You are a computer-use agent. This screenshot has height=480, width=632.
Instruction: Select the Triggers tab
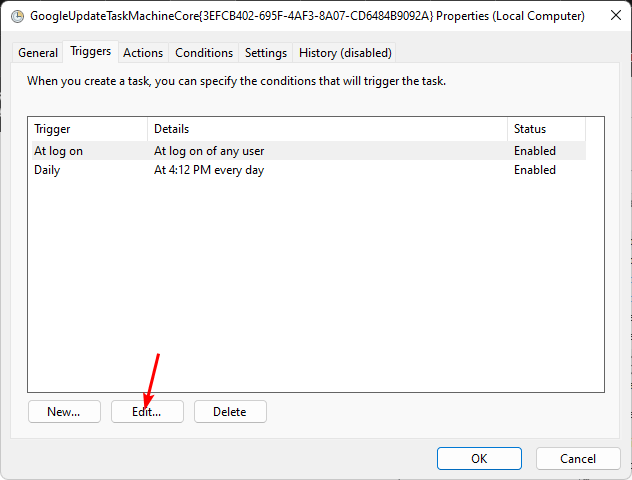[90, 52]
